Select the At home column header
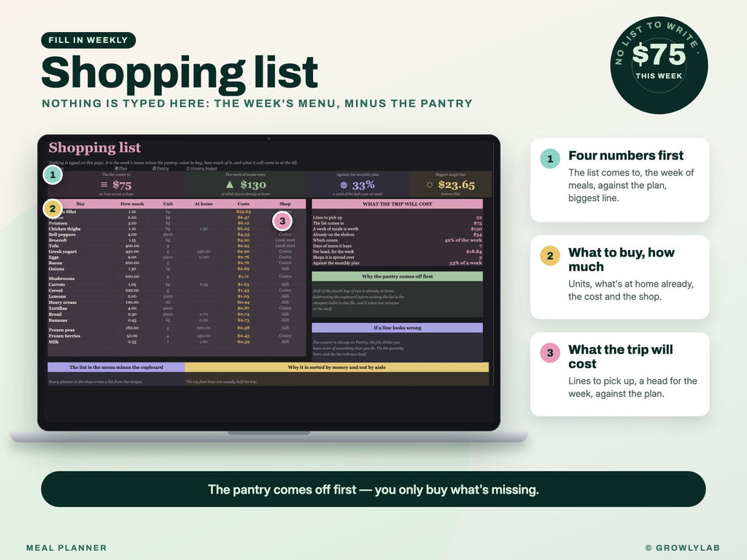The width and height of the screenshot is (747, 560). pos(204,204)
